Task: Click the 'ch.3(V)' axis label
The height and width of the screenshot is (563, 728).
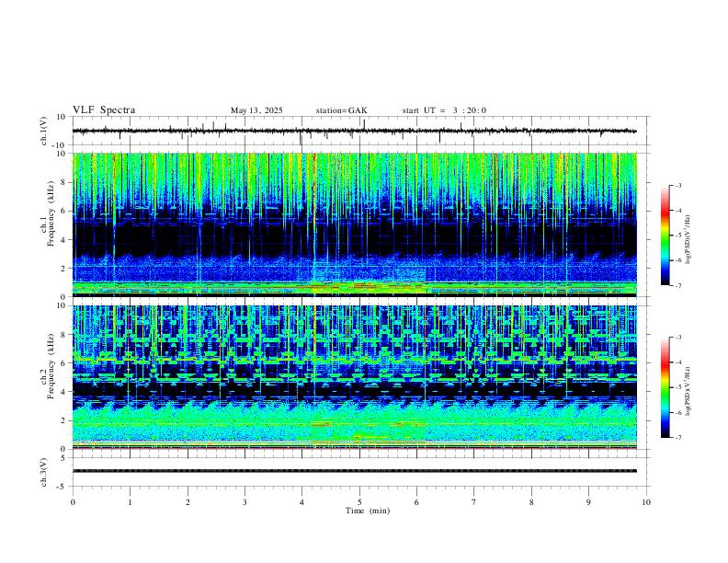Action: coord(45,473)
